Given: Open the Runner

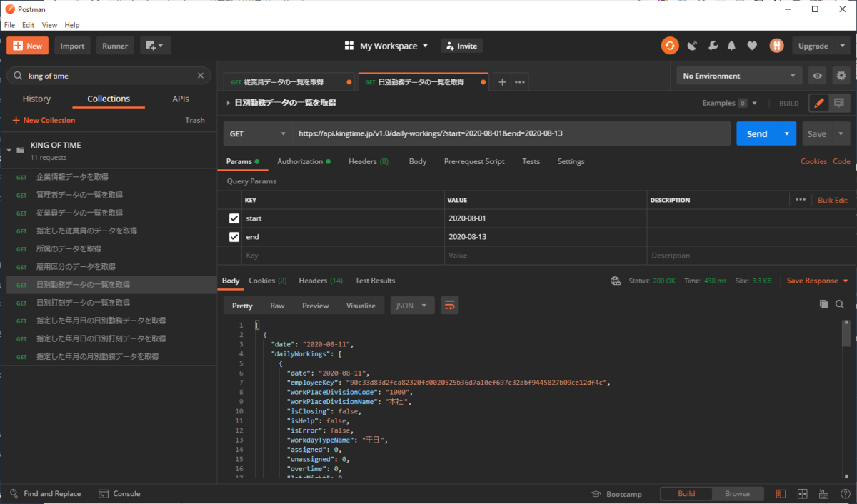Looking at the screenshot, I should pyautogui.click(x=115, y=46).
